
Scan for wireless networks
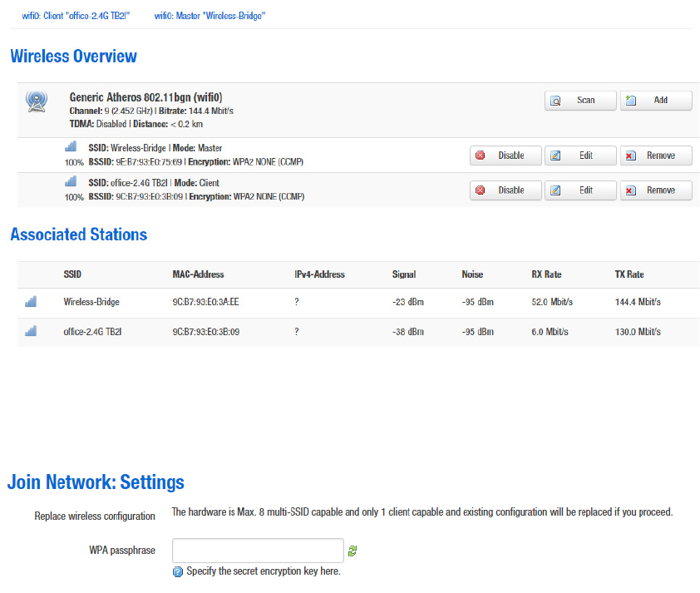click(x=580, y=101)
